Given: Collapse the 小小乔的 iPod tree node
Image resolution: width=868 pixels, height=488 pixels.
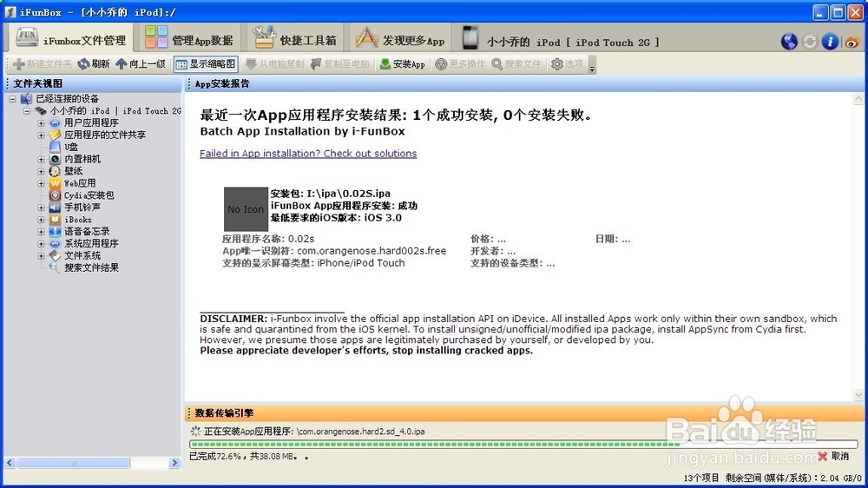Looking at the screenshot, I should coord(27,111).
